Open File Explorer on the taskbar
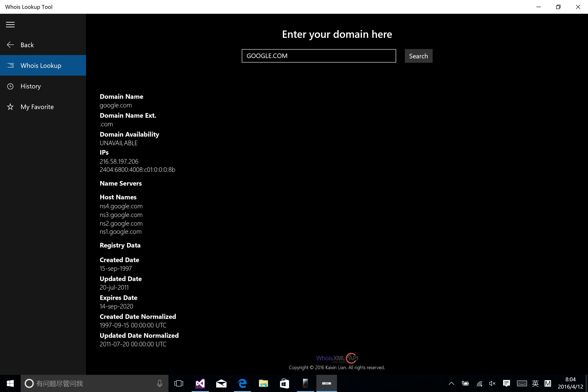This screenshot has height=392, width=588. (x=263, y=383)
